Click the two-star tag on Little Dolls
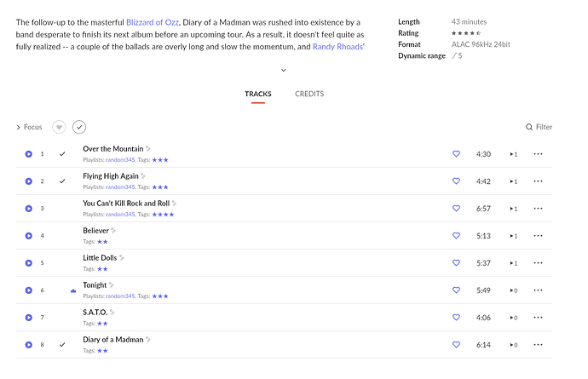The height and width of the screenshot is (379, 588). [x=102, y=269]
